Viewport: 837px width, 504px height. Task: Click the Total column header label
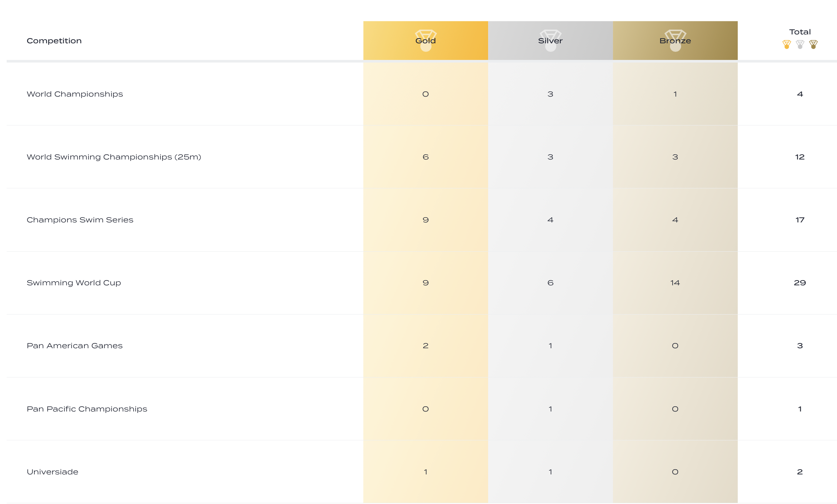(x=800, y=32)
